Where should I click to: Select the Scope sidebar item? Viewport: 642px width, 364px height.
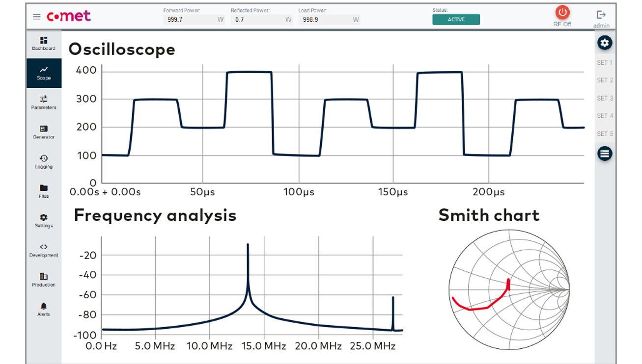pyautogui.click(x=44, y=73)
